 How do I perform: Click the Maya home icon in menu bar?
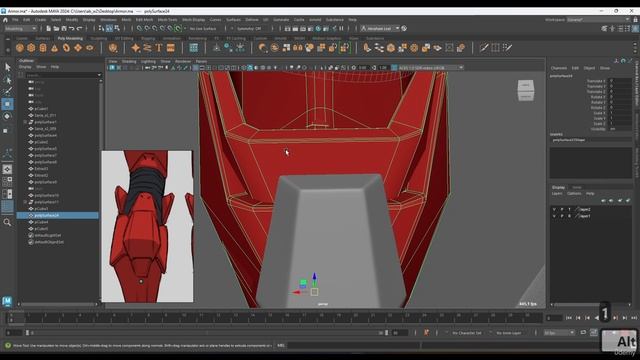click(x=5, y=20)
